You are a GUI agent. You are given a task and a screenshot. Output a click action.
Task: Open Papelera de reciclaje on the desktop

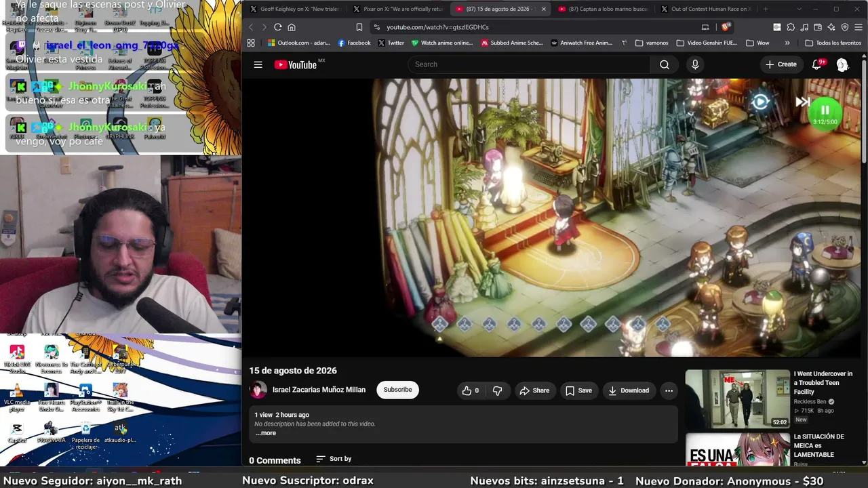pos(86,435)
